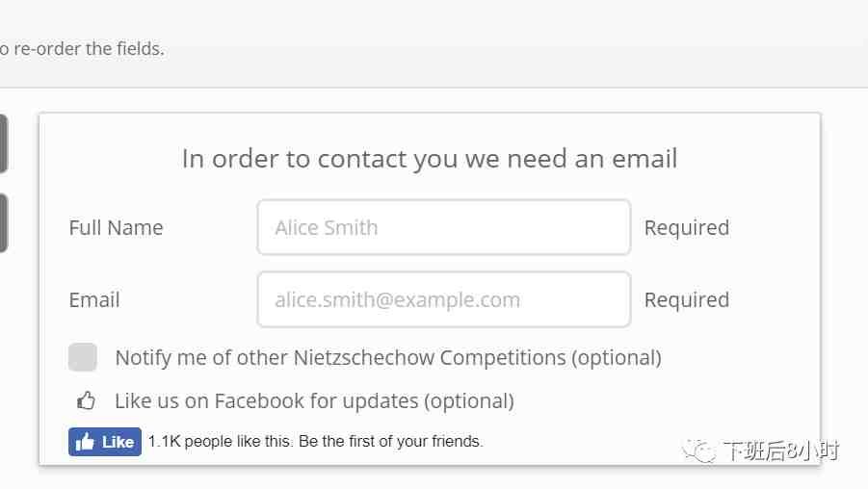Tick the Notify me of other Competitions checkbox
This screenshot has width=868, height=489.
coord(83,357)
